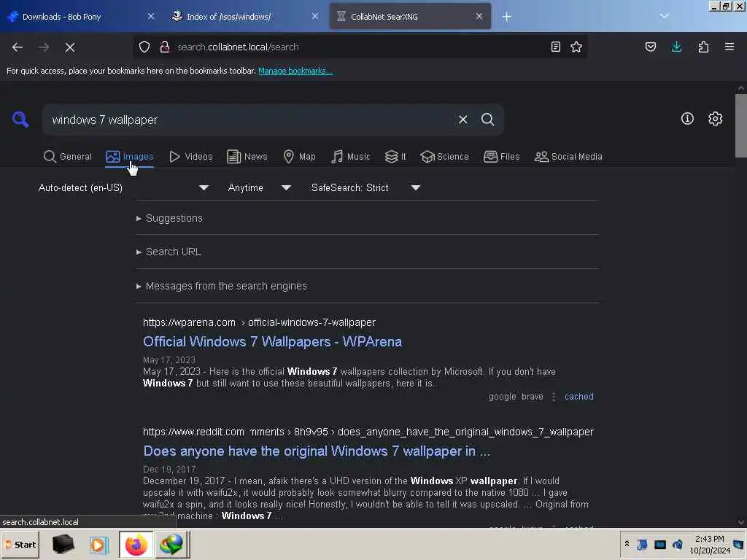Close the Index of /isos/windows/ tab

coord(315,17)
